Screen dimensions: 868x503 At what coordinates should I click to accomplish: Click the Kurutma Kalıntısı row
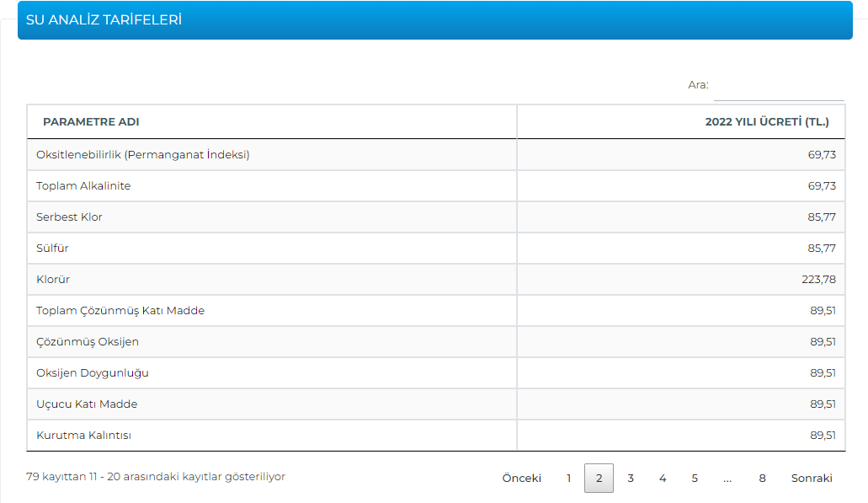84,436
